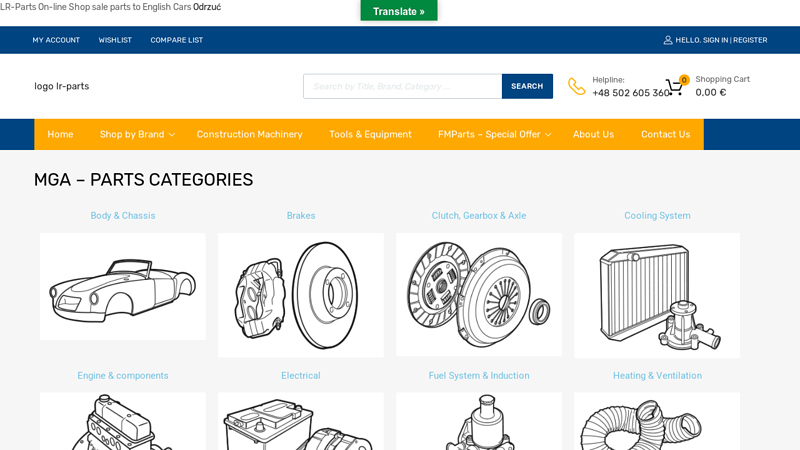Call helpline number +48 502 605 360
Screen dimensions: 800x450
pos(631,93)
